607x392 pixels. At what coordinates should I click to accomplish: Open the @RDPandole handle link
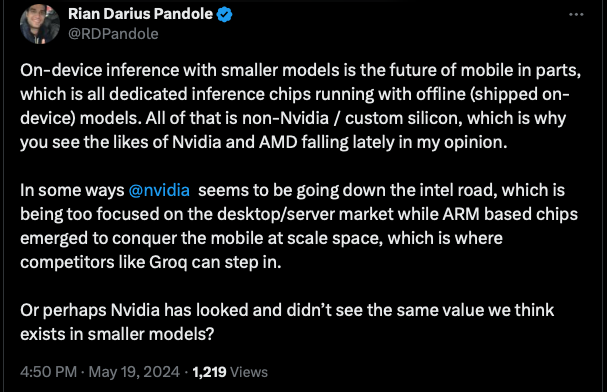[113, 34]
